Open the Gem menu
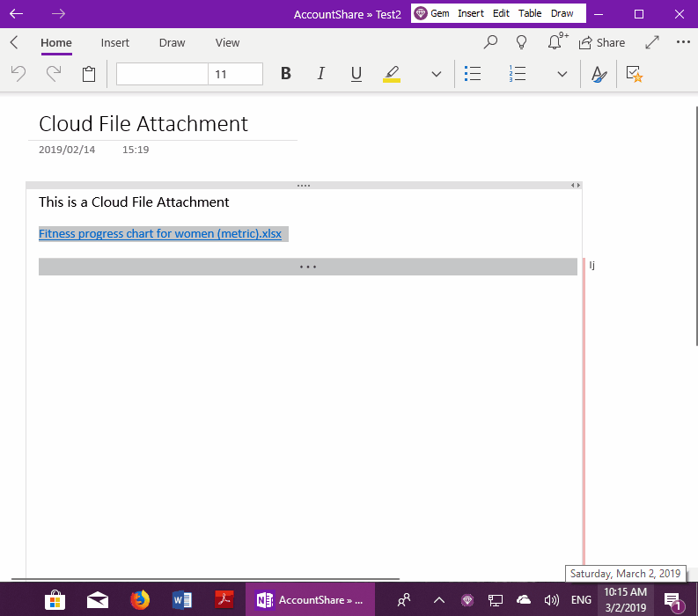This screenshot has width=698, height=616. click(x=440, y=13)
